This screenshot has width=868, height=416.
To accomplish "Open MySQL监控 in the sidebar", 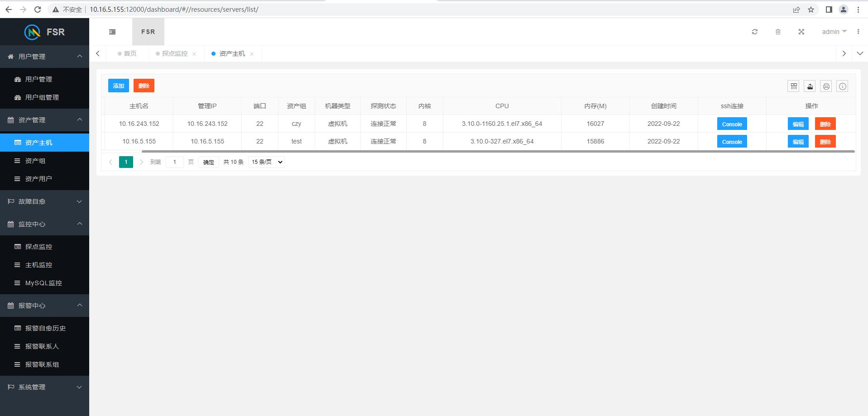I will (x=44, y=283).
